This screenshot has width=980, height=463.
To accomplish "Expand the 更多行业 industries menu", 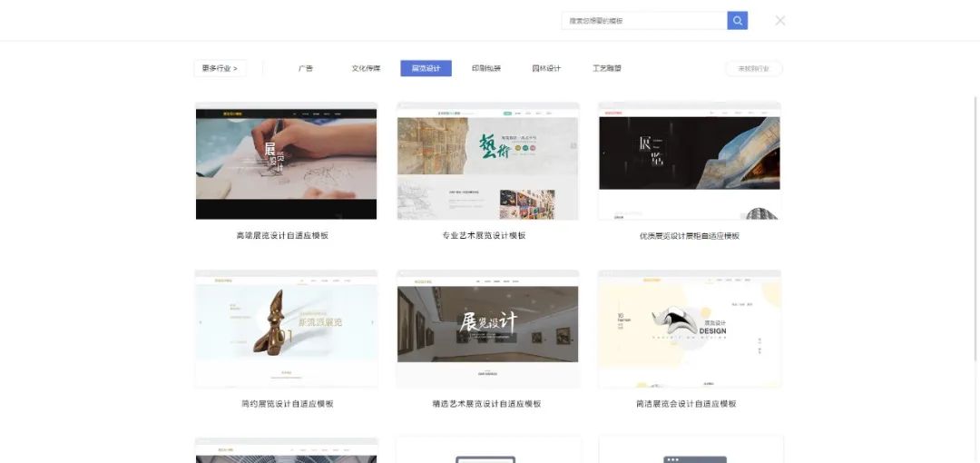I will coord(220,68).
